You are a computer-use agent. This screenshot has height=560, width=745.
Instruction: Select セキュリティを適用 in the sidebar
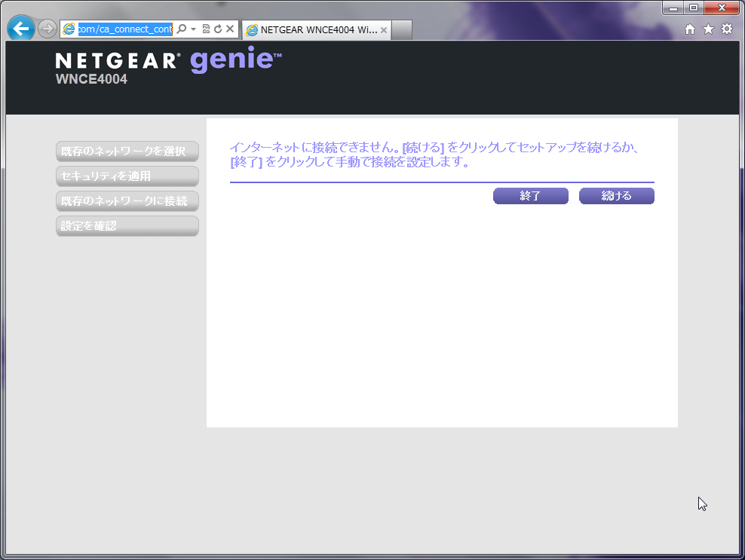127,176
